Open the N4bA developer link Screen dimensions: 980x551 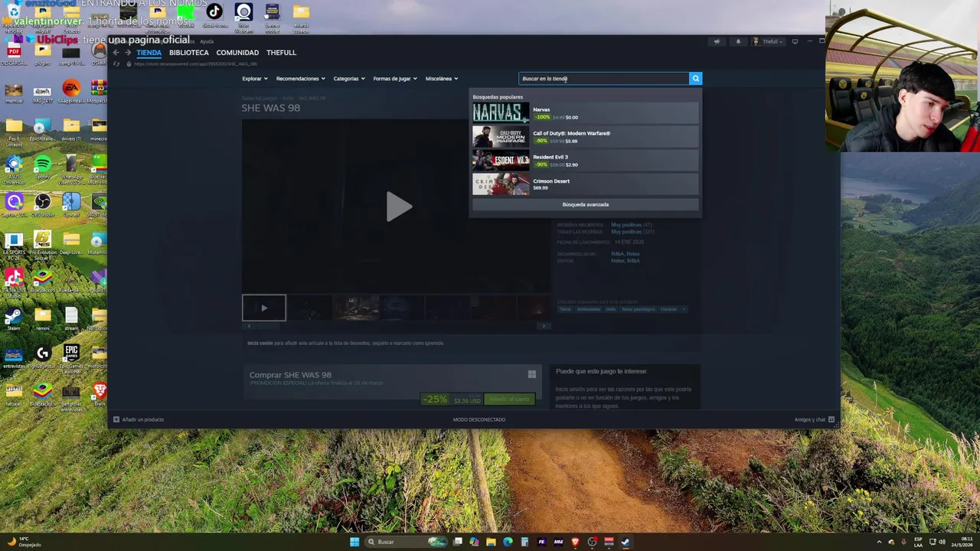[x=617, y=253]
